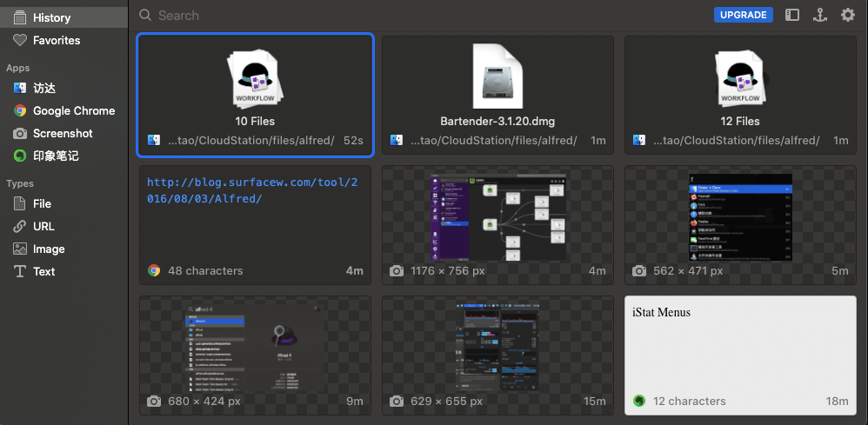Select the iStat Menus text clip
This screenshot has height=425, width=868.
point(740,355)
